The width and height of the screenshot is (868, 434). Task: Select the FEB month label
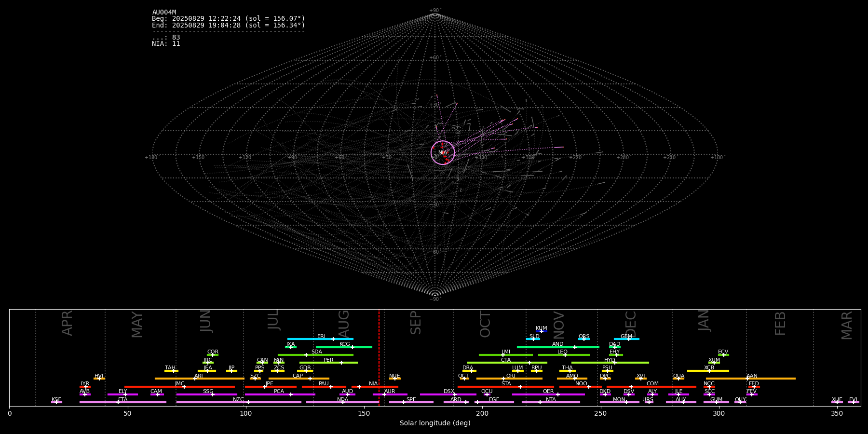[x=780, y=323]
